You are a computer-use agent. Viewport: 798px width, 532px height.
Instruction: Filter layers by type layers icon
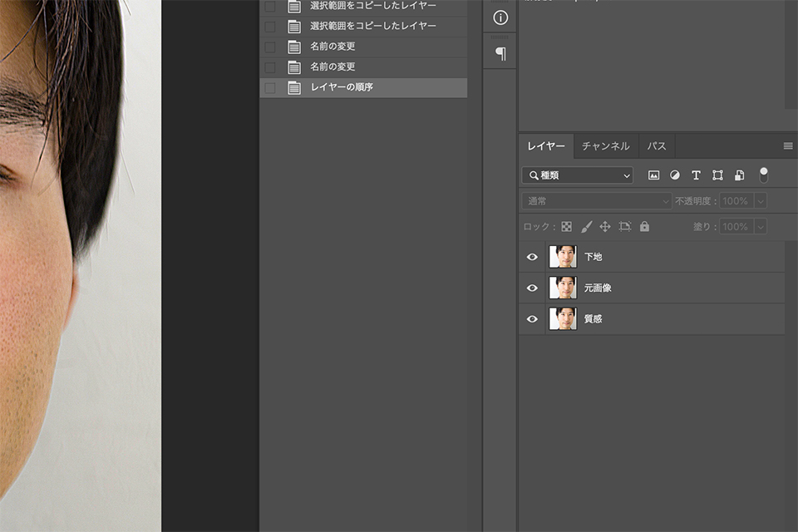(x=697, y=175)
